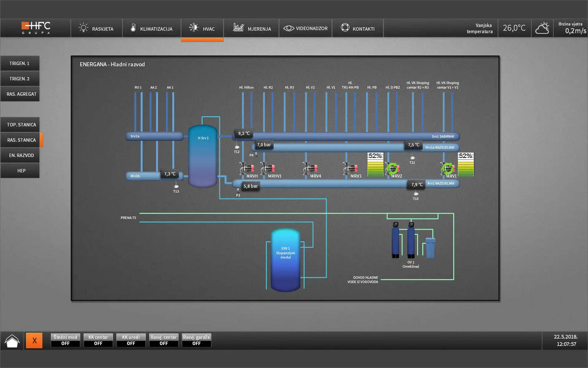Open the TOP. STANICA page
588x368 pixels.
click(x=21, y=125)
